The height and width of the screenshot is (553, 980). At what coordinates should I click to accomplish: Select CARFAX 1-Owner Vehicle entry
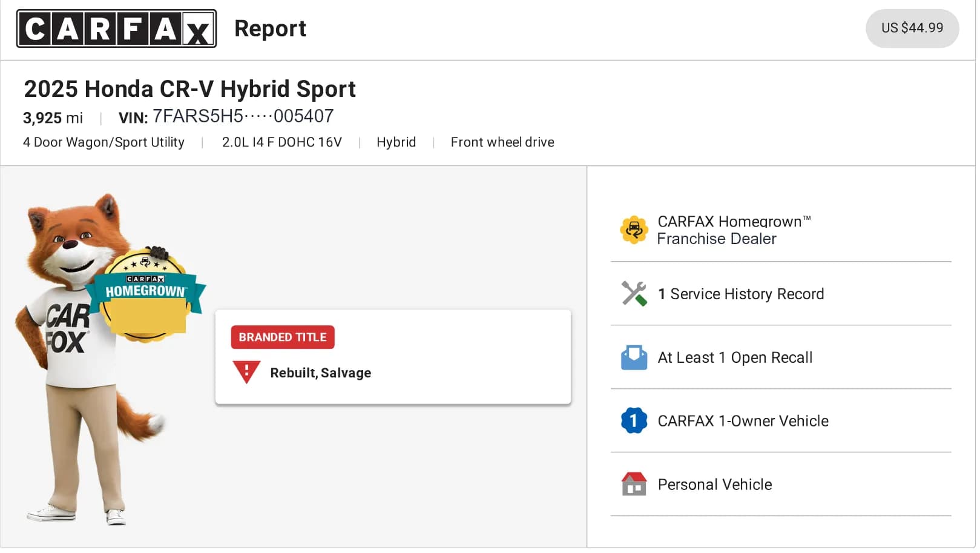[x=781, y=421]
